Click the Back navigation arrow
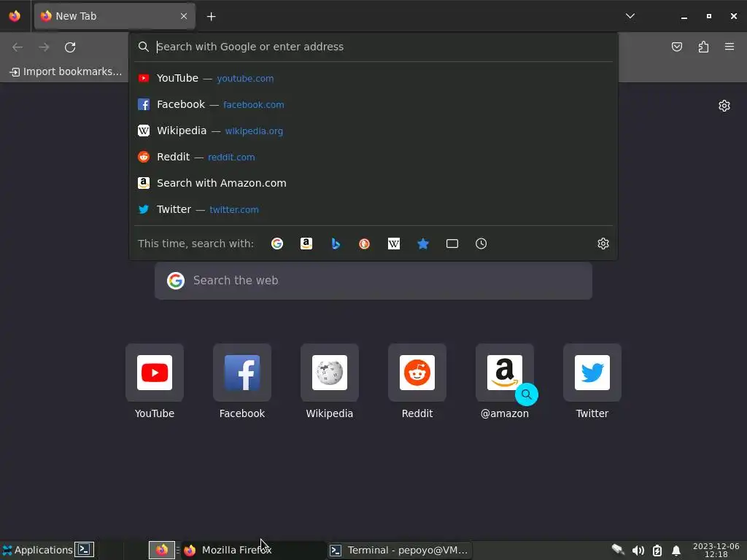747x560 pixels. (18, 47)
